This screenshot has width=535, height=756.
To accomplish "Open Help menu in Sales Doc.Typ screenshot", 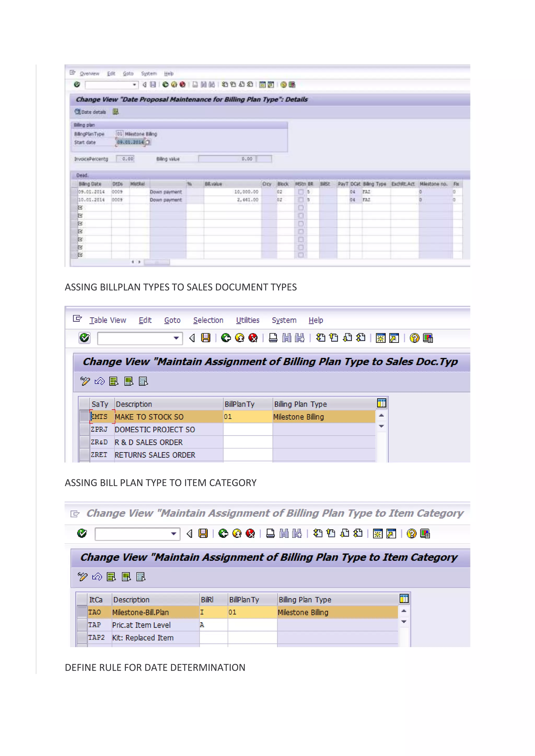I will point(316,320).
